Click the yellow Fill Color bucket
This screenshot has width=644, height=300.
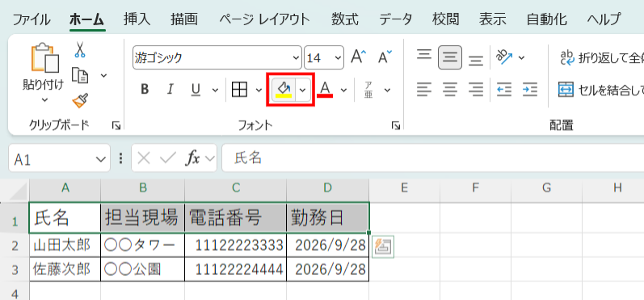(284, 89)
